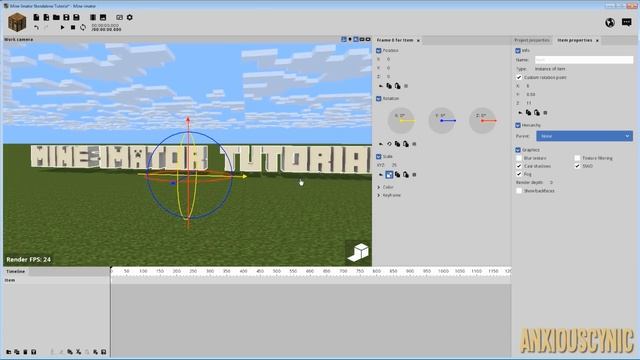640x360 pixels.
Task: Click the second floppy-disk save-as icon
Action: click(x=76, y=17)
